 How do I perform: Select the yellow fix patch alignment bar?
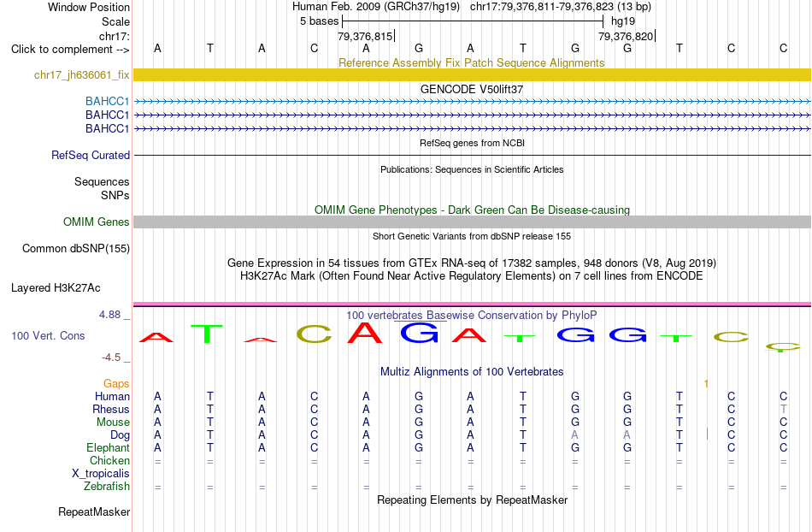tap(473, 74)
